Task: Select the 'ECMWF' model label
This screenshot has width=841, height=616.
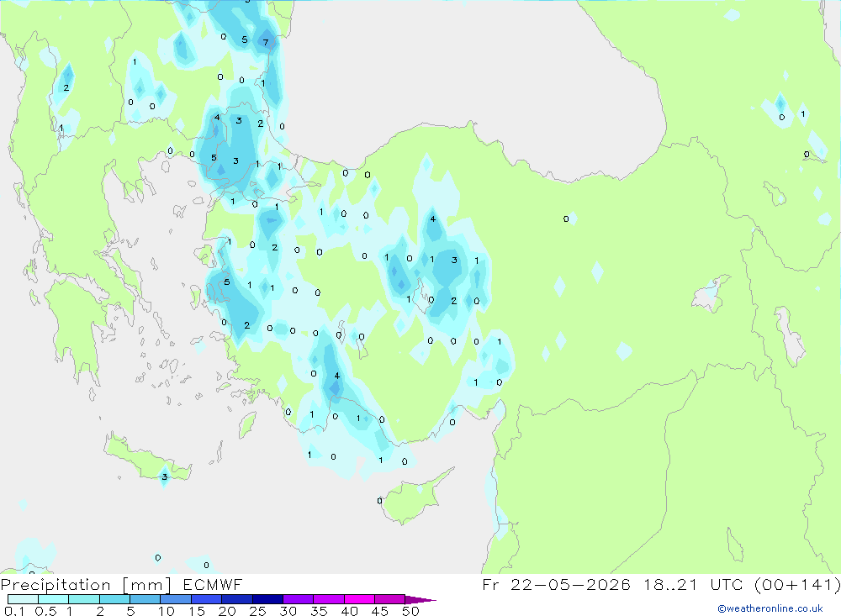Action: (x=213, y=584)
